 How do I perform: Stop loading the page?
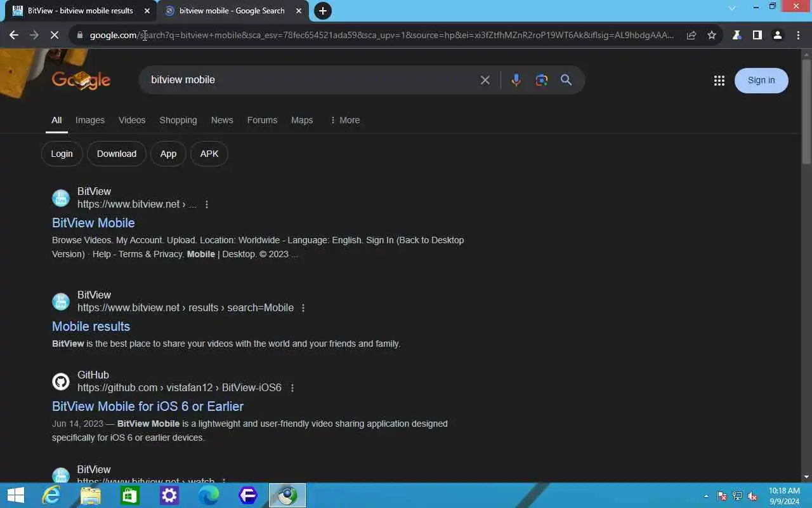55,35
